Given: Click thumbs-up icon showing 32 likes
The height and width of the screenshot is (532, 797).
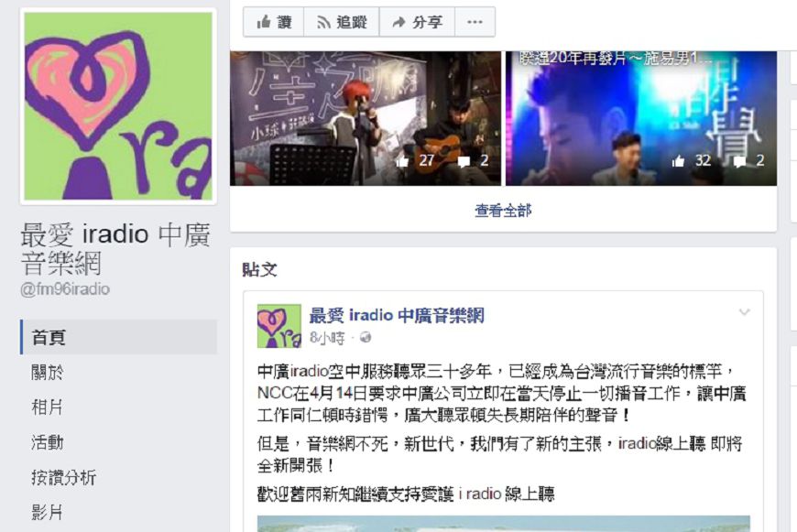Looking at the screenshot, I should pos(678,161).
